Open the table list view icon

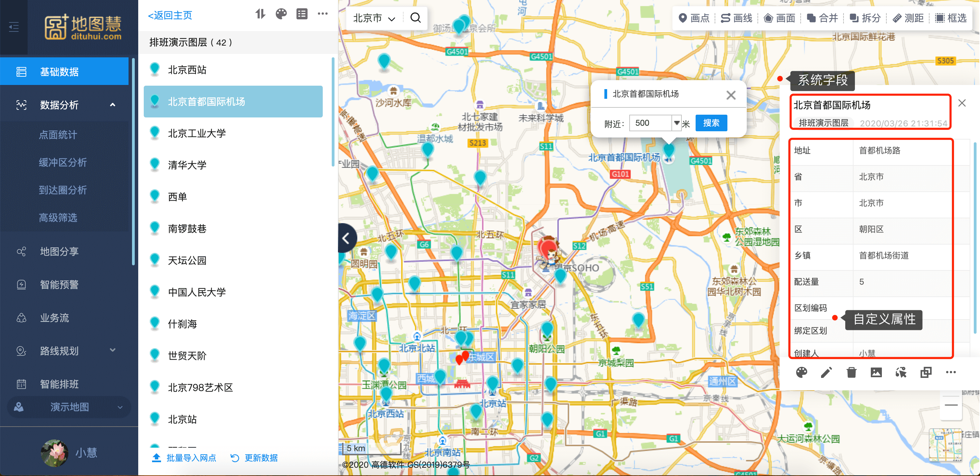[302, 15]
